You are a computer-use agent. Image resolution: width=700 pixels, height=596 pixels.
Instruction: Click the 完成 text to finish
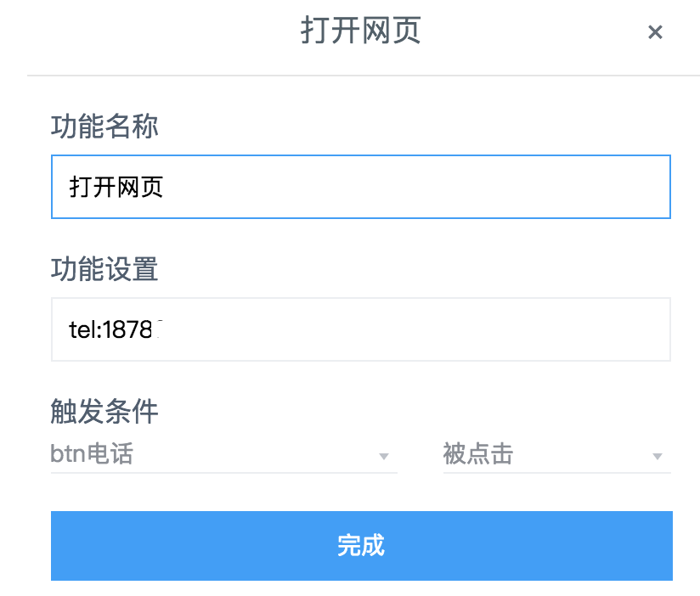pos(361,545)
